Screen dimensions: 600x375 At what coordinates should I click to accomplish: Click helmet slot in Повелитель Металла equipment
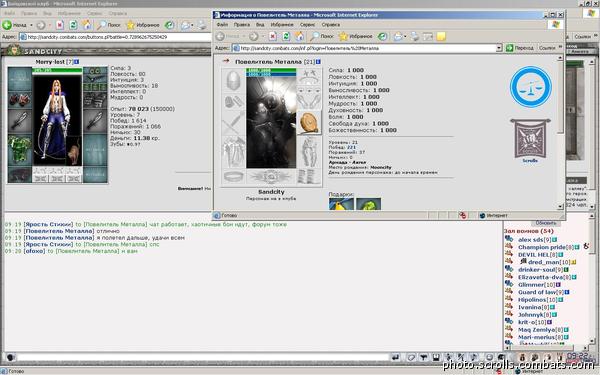point(233,81)
